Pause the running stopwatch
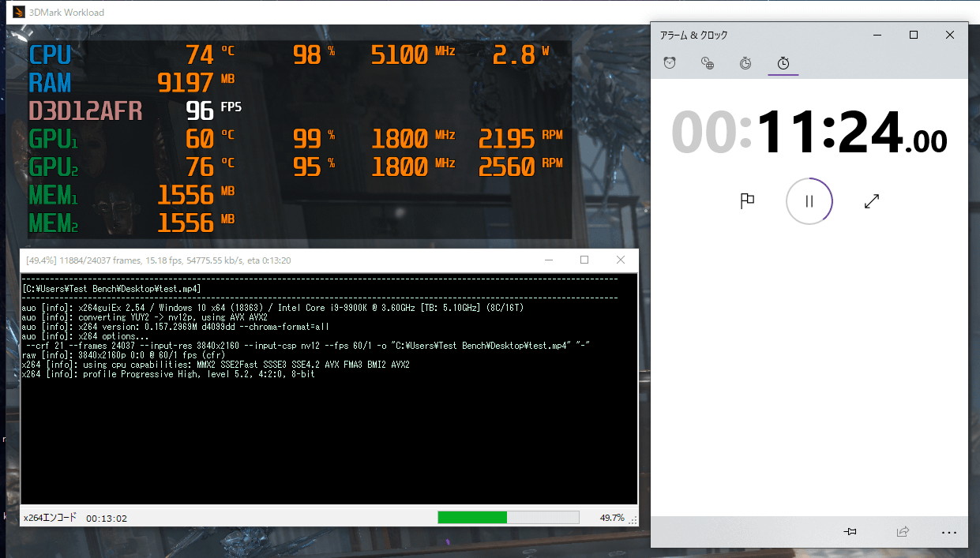Image resolution: width=980 pixels, height=558 pixels. [x=809, y=201]
